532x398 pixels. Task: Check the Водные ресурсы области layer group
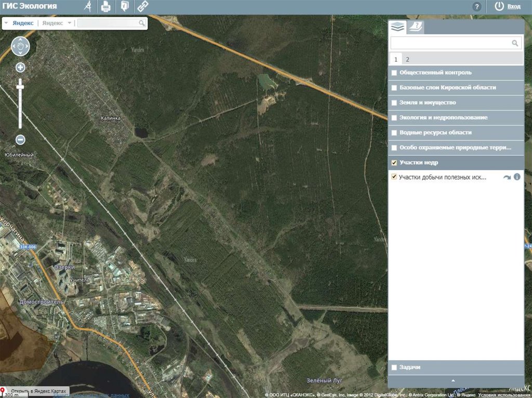394,133
